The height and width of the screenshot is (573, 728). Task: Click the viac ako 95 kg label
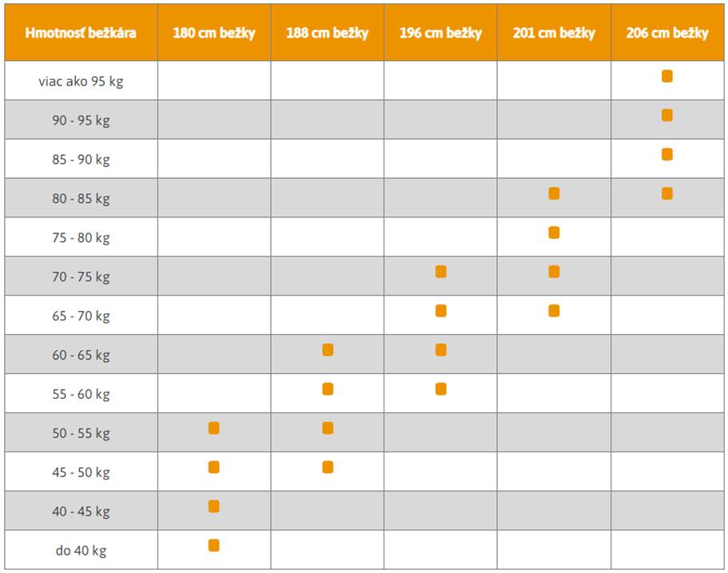point(81,82)
